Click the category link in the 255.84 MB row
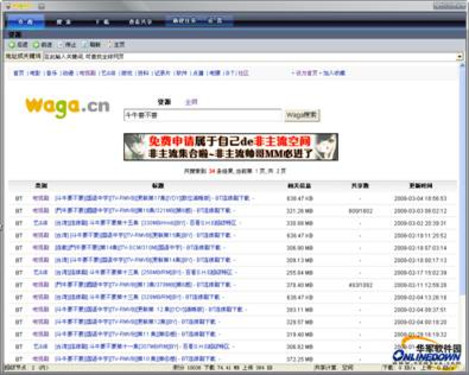469x375 pixels. coord(41,273)
